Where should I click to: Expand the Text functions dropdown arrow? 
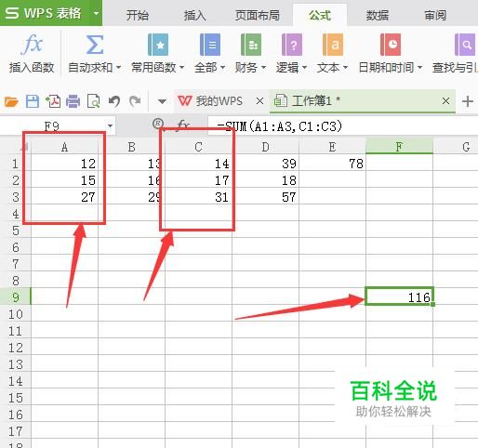click(345, 67)
